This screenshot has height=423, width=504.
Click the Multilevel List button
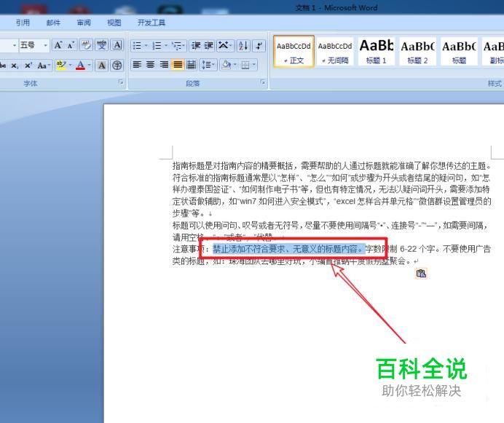pos(177,46)
